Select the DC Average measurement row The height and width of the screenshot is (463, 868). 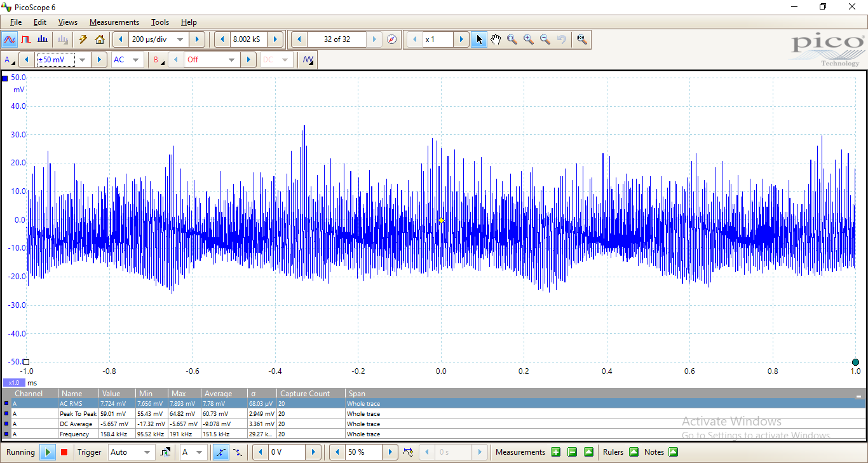point(434,424)
